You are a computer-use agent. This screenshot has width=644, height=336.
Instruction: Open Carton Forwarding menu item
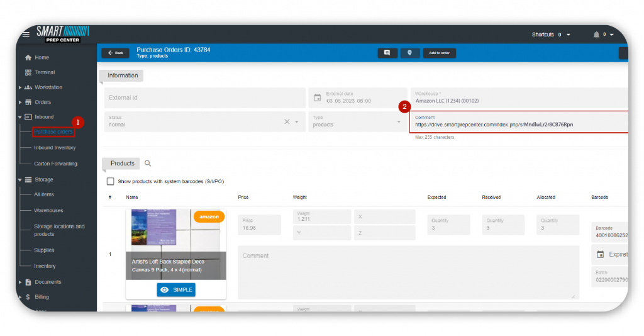pos(55,164)
